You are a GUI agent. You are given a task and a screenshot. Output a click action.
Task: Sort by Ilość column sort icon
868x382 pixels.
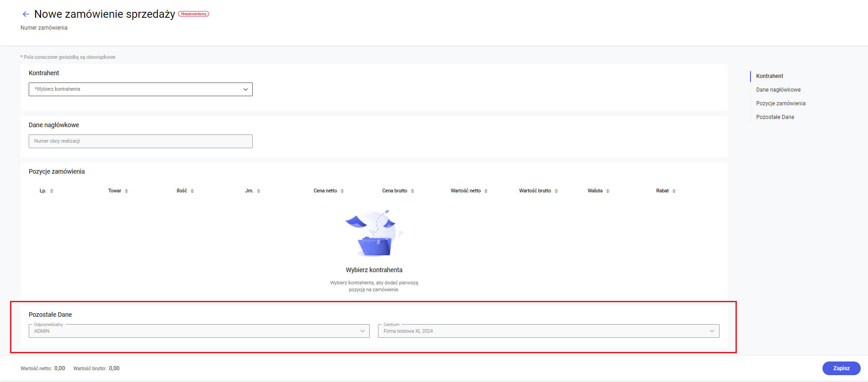tap(192, 191)
